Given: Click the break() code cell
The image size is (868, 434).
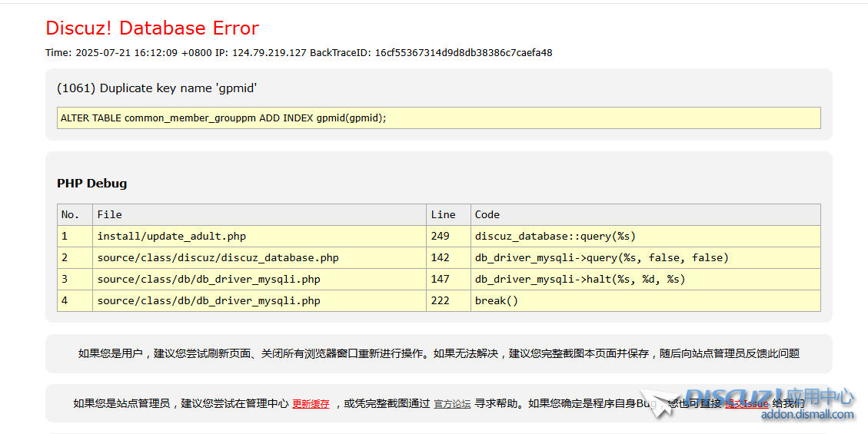Looking at the screenshot, I should [646, 301].
